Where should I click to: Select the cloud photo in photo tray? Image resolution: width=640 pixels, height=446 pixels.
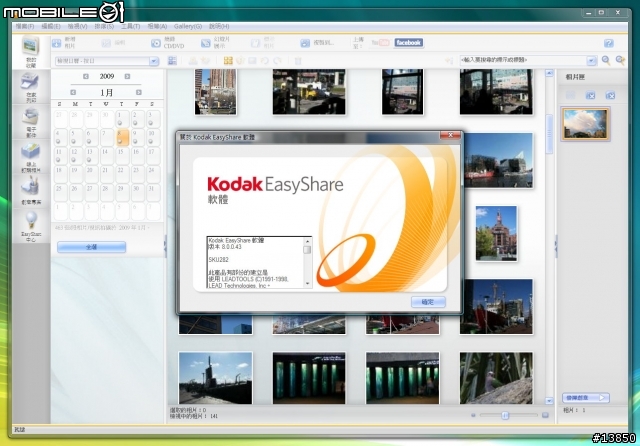click(x=585, y=124)
